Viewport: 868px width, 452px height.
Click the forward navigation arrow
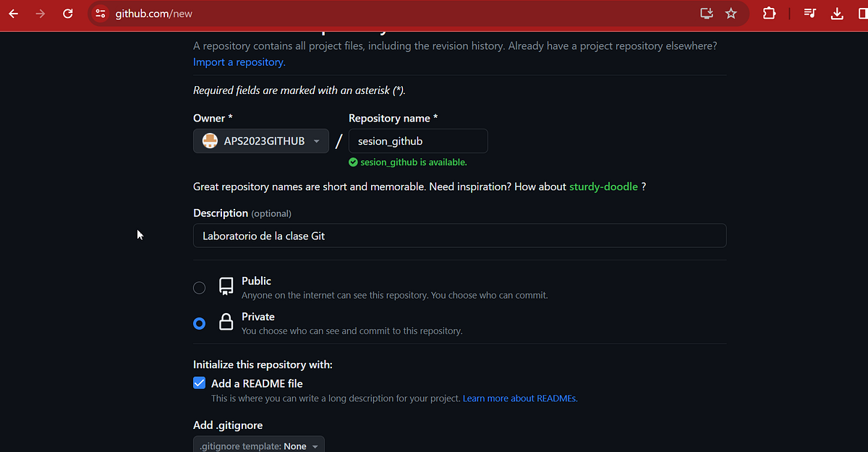click(x=41, y=13)
